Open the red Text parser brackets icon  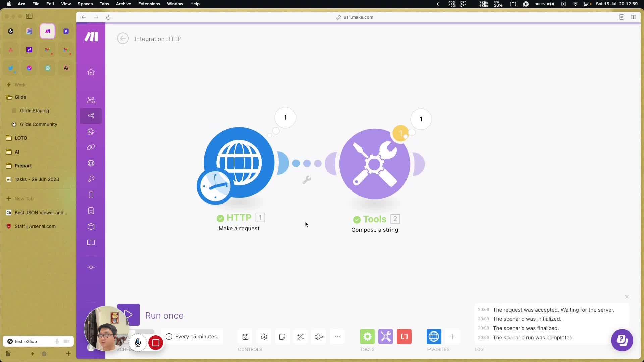(x=404, y=337)
